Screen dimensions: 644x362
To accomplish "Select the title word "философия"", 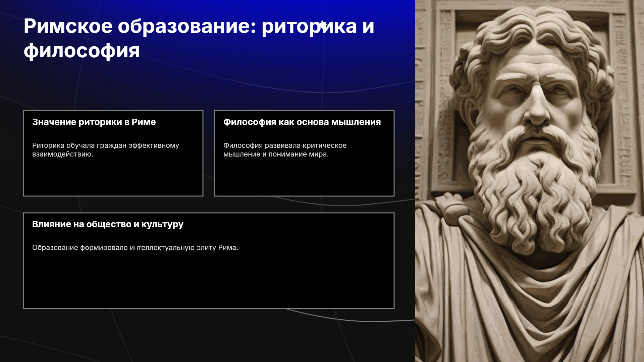I will click(82, 51).
